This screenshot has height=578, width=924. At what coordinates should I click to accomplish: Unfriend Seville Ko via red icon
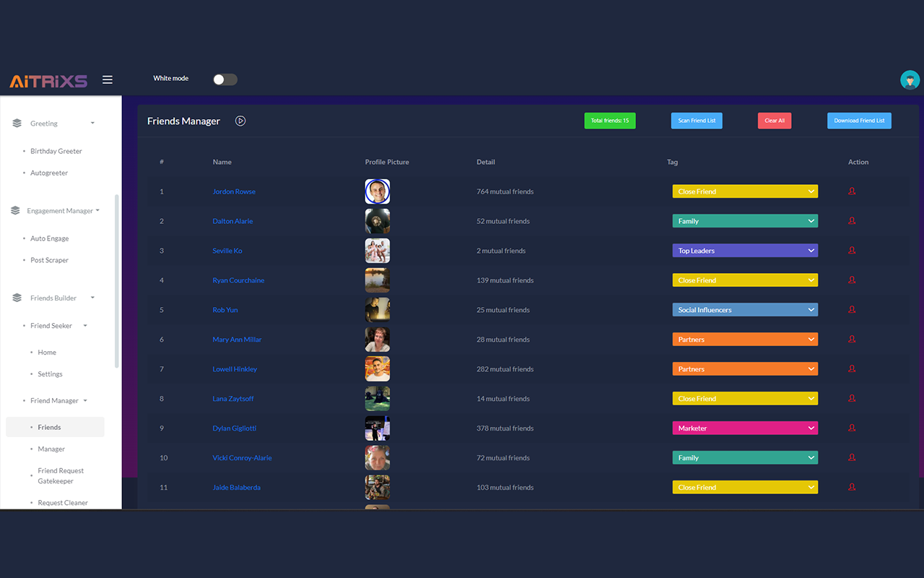pyautogui.click(x=852, y=251)
